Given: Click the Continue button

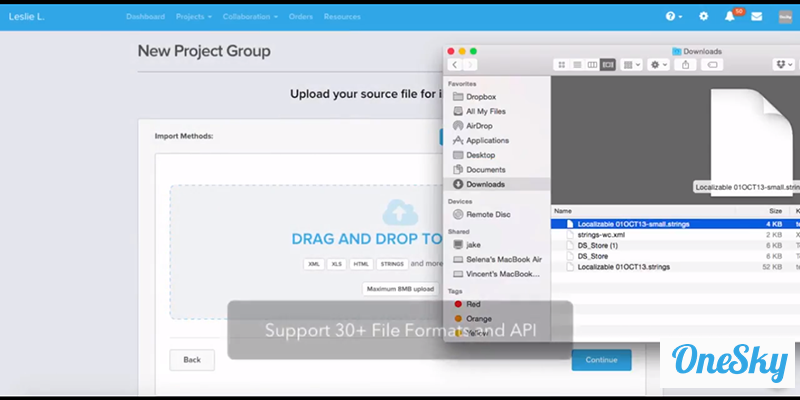Looking at the screenshot, I should pyautogui.click(x=601, y=360).
